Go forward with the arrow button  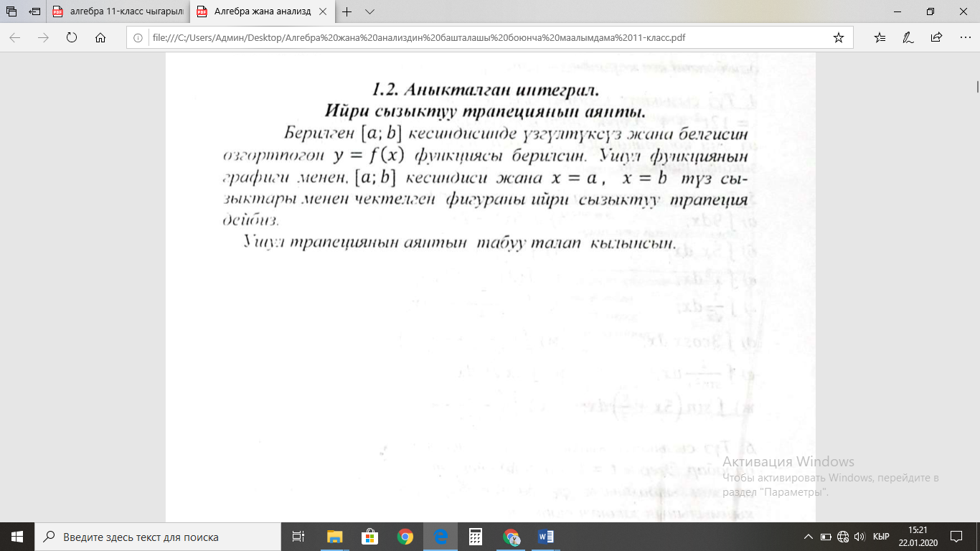click(x=43, y=37)
